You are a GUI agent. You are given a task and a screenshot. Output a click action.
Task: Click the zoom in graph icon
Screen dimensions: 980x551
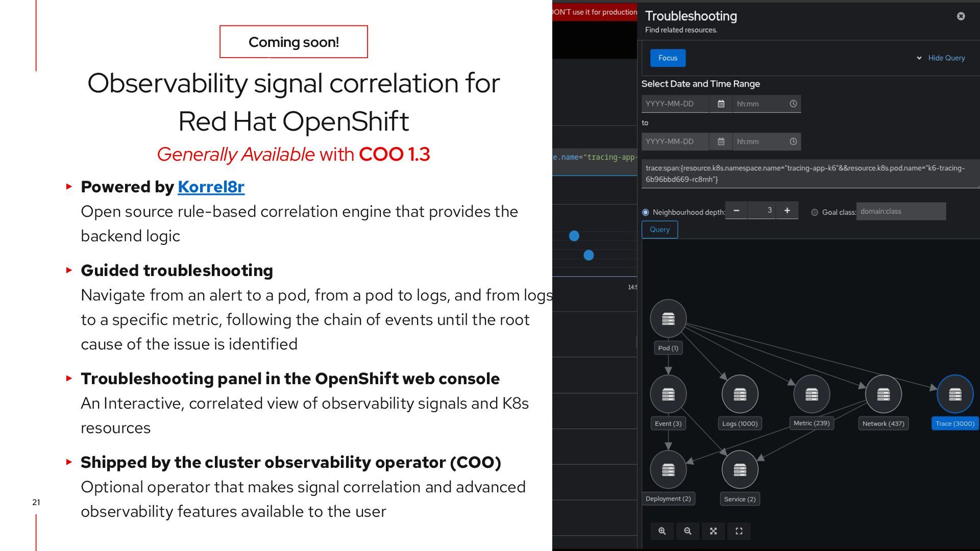point(662,531)
